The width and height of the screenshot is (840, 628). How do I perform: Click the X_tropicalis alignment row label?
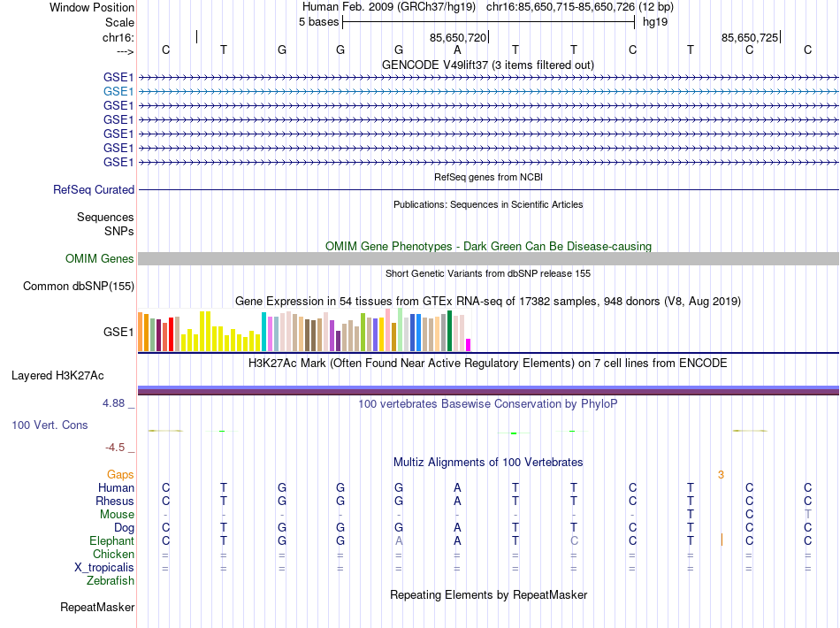click(104, 568)
